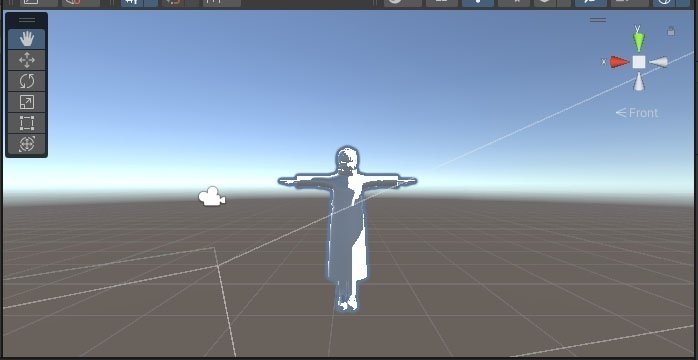Select the combined Transform tool
The width and height of the screenshot is (698, 360).
point(27,144)
